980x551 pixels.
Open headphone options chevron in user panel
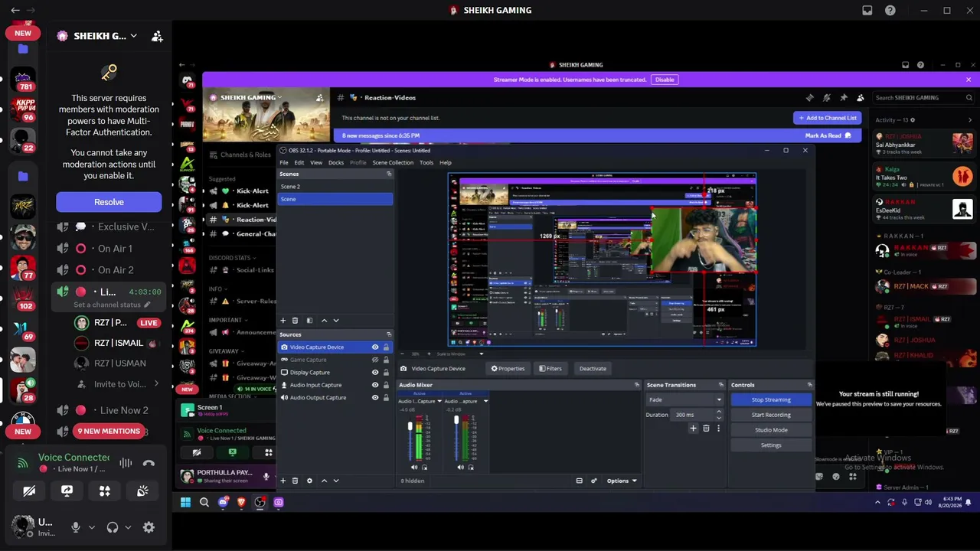click(x=128, y=527)
